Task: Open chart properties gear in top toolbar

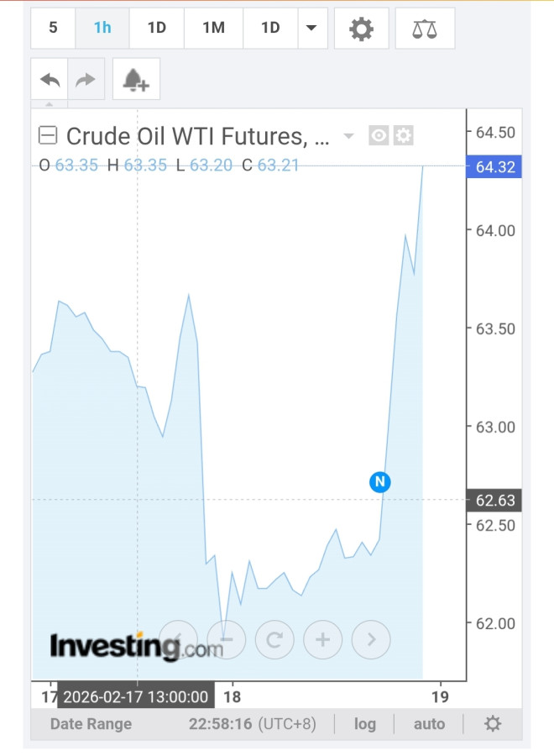Action: pos(361,29)
